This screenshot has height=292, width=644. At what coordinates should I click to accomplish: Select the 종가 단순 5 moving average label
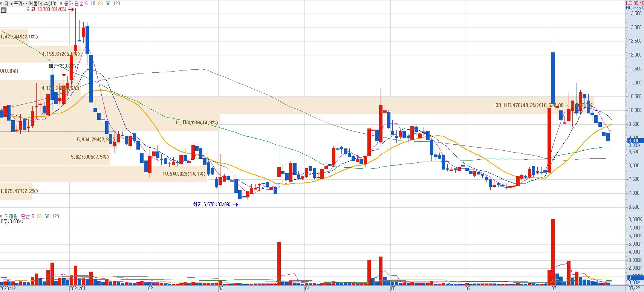pyautogui.click(x=76, y=3)
